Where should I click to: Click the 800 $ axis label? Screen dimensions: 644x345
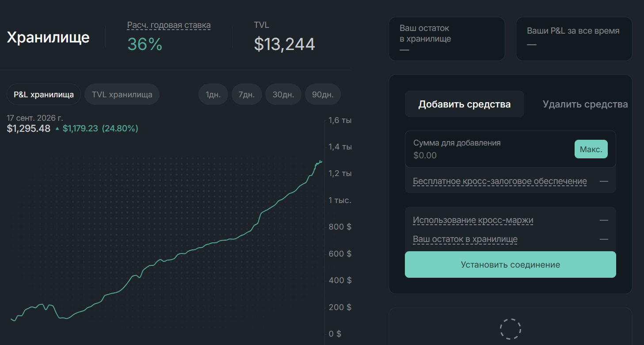click(x=340, y=227)
